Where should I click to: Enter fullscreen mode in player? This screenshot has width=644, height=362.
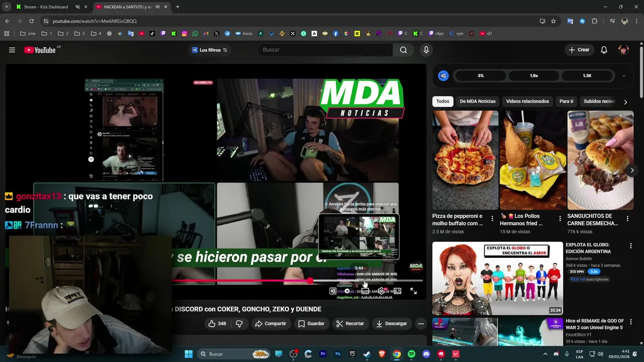point(414,291)
